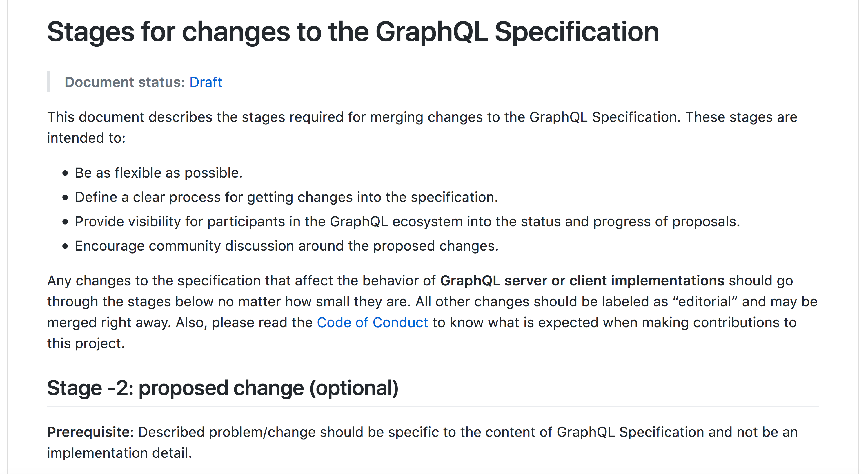The width and height of the screenshot is (868, 474).
Task: Click bold text 'GraphQL server or client implementations'
Action: pyautogui.click(x=582, y=281)
